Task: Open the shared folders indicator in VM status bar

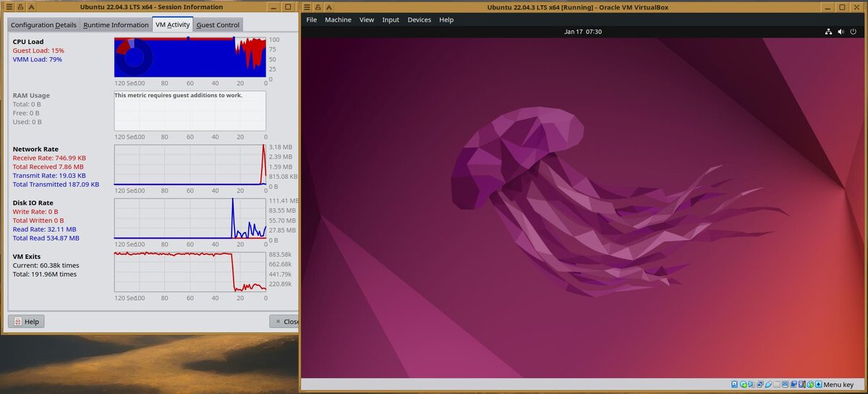Action: tap(777, 385)
